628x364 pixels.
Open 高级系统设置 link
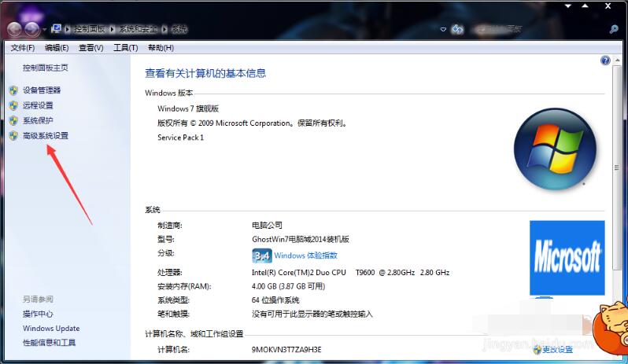[46, 135]
